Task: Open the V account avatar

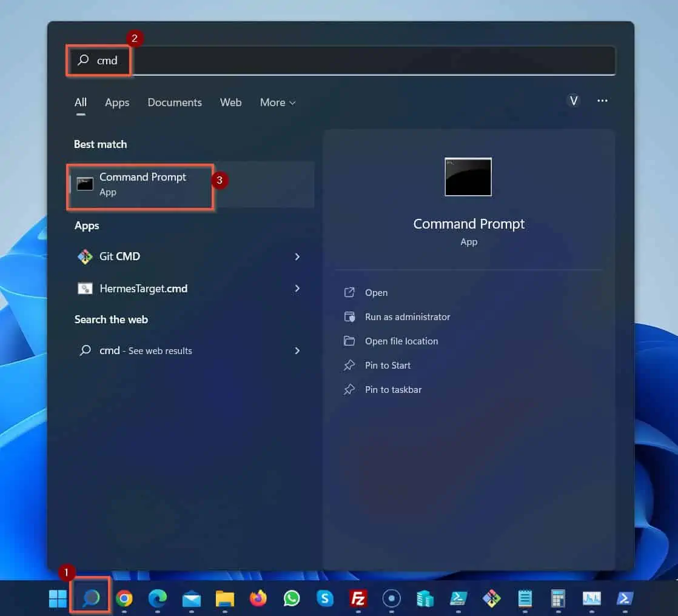Action: pyautogui.click(x=573, y=101)
